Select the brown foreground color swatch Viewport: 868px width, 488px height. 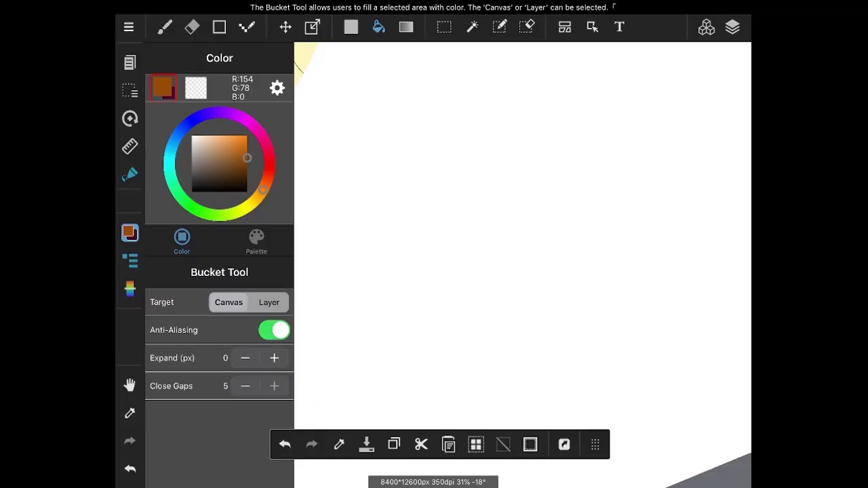point(163,87)
